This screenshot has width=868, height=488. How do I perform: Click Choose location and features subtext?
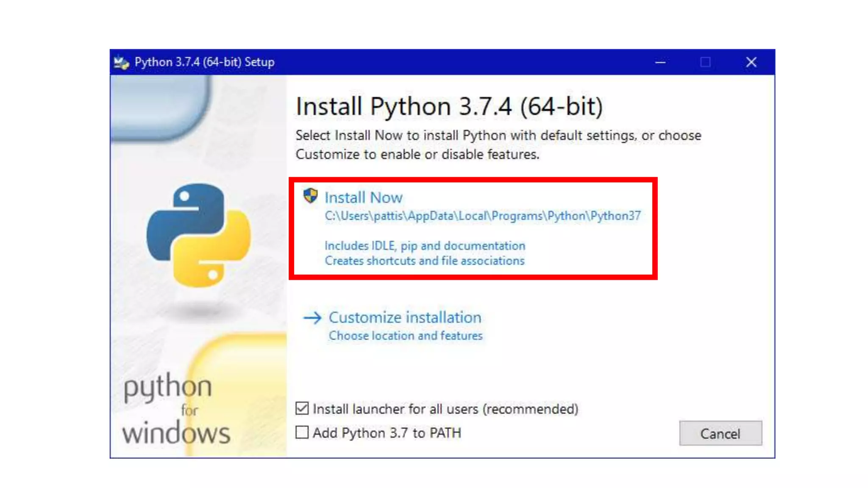pos(406,336)
